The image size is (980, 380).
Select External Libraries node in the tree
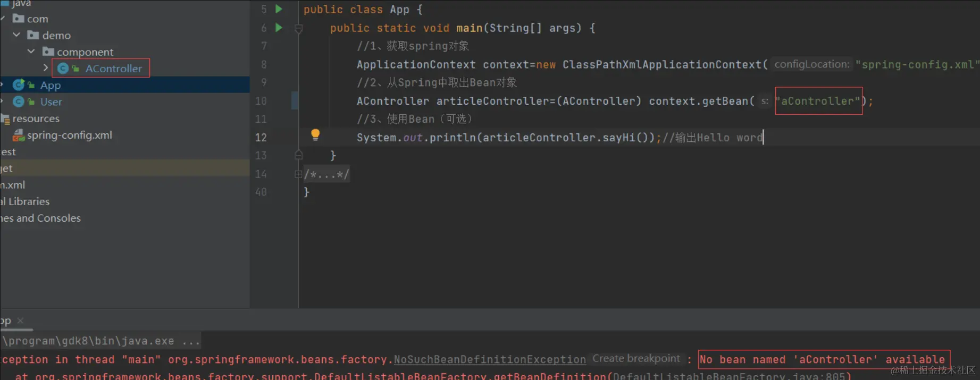[25, 201]
